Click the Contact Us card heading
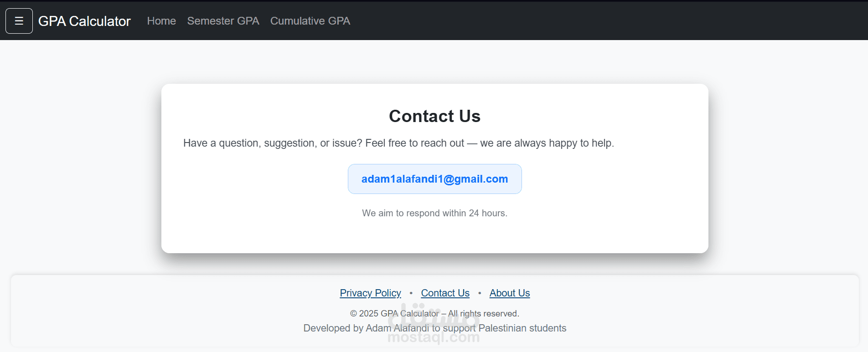 pos(434,116)
